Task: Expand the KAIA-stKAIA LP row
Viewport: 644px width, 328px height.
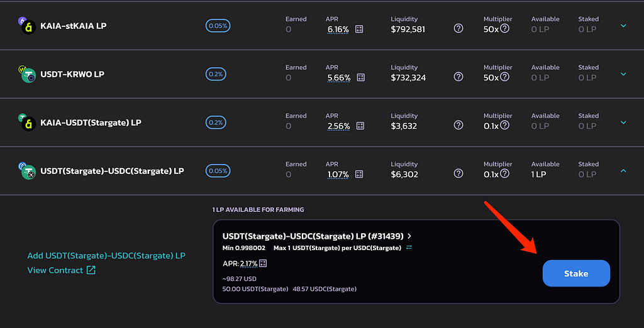Action: click(x=623, y=26)
